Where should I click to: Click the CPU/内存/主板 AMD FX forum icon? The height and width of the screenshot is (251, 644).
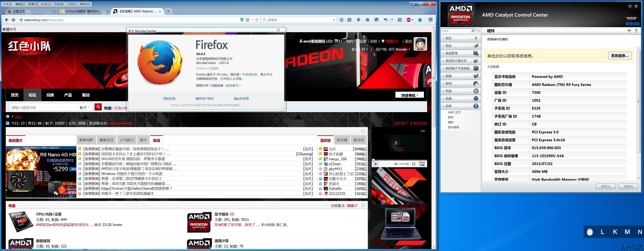coord(21,222)
